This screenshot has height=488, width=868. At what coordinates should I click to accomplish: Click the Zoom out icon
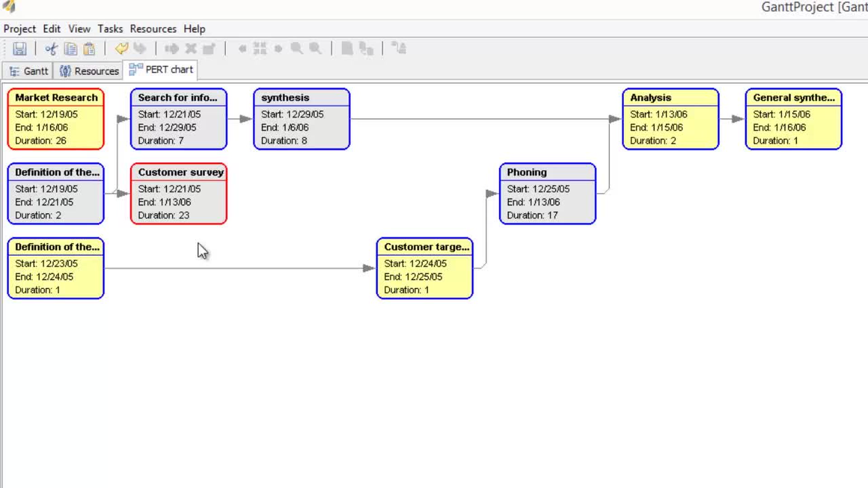[316, 48]
